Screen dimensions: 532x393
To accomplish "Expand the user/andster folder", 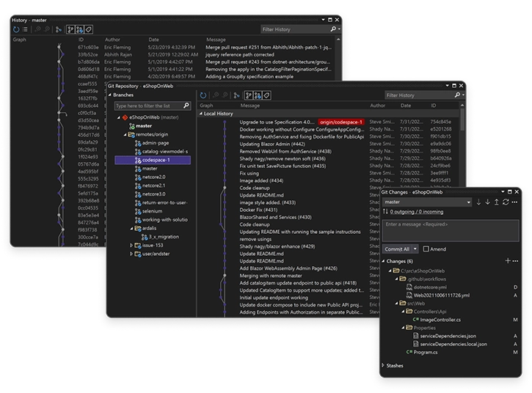I will (x=131, y=254).
